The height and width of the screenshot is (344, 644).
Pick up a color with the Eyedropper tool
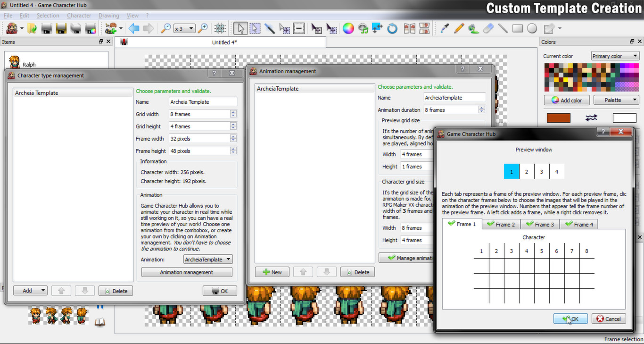point(445,28)
